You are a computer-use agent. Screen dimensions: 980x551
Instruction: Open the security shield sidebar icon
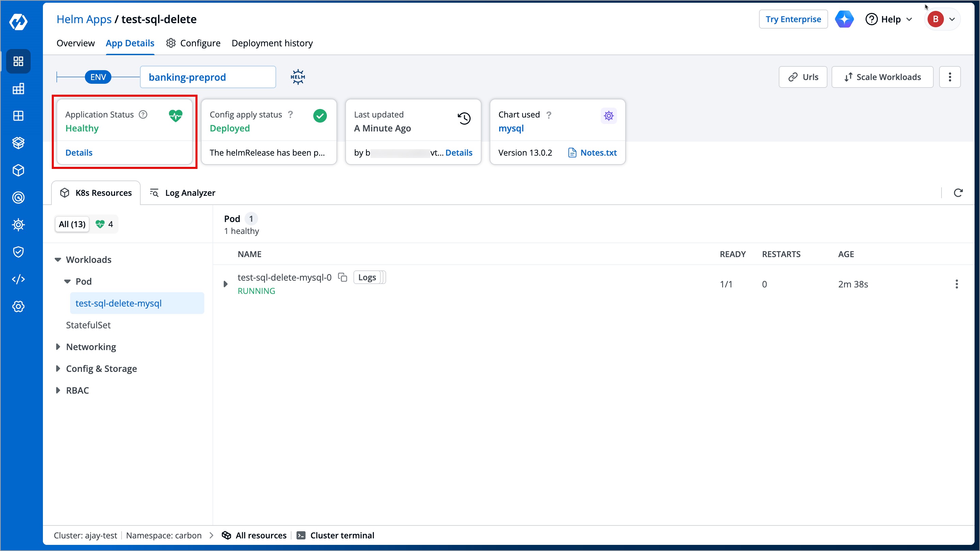click(18, 252)
